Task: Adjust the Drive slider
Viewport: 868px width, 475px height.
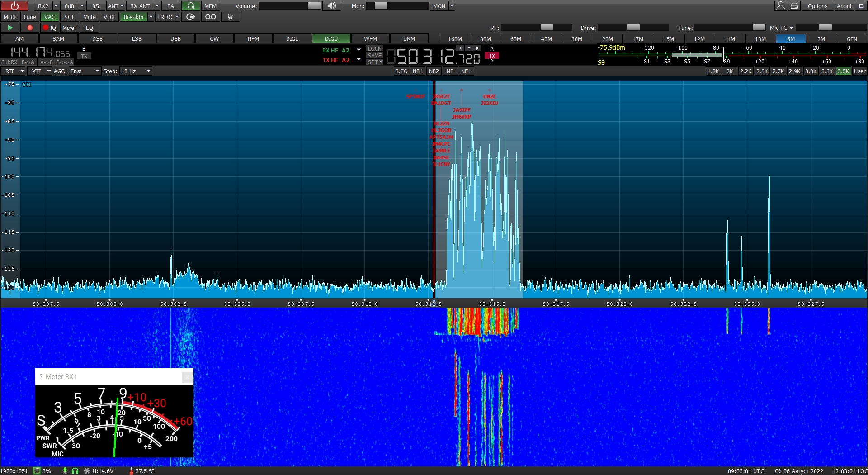Action: pyautogui.click(x=633, y=28)
